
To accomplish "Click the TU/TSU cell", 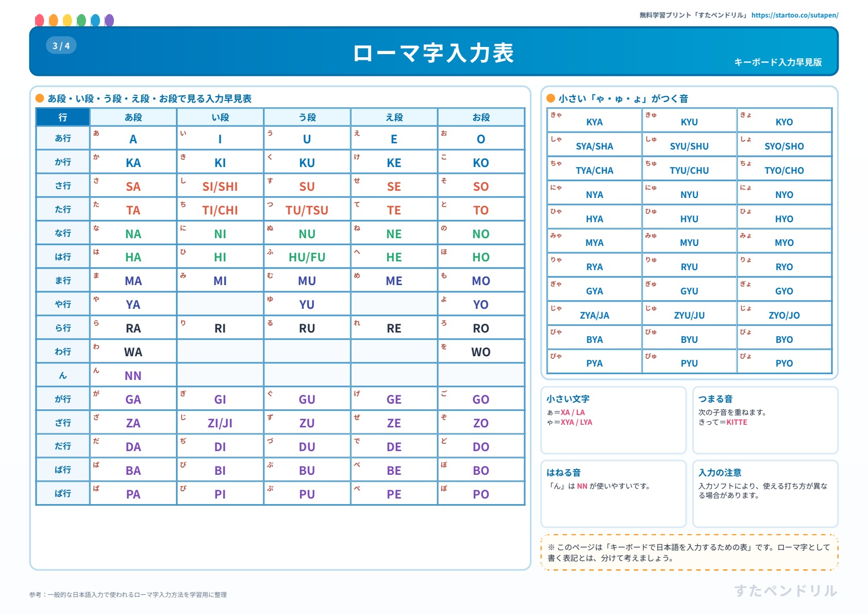I will pos(307,209).
